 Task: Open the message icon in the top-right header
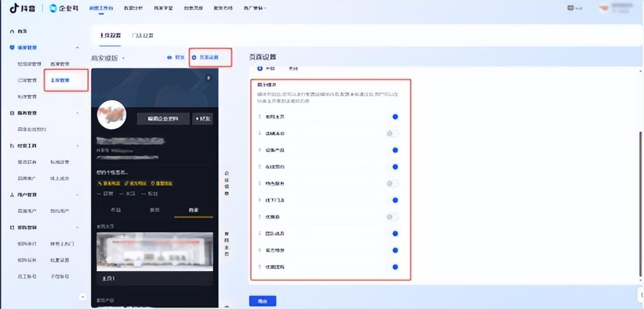pyautogui.click(x=571, y=8)
